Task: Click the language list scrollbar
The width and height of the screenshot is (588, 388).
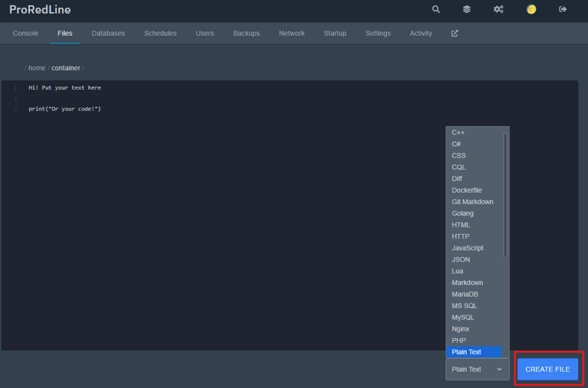Action: click(x=505, y=195)
